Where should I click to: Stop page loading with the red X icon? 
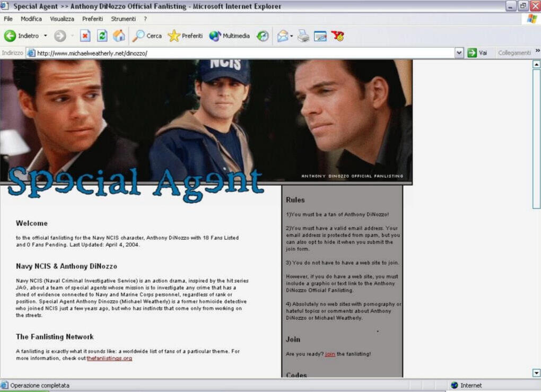click(85, 36)
